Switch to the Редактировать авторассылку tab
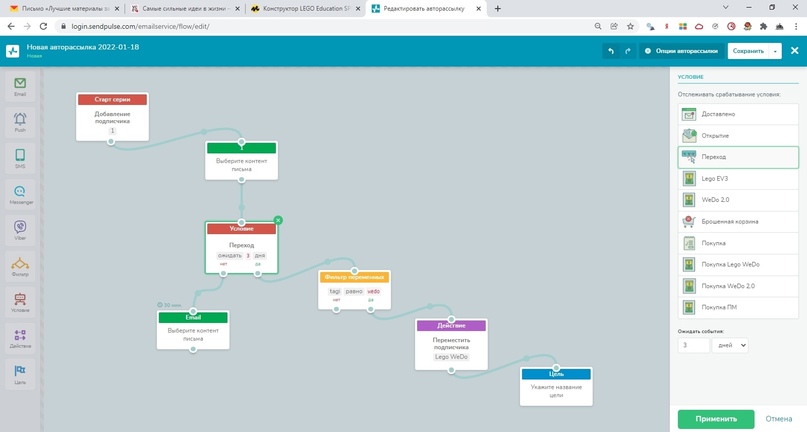The image size is (807, 432). pyautogui.click(x=427, y=9)
